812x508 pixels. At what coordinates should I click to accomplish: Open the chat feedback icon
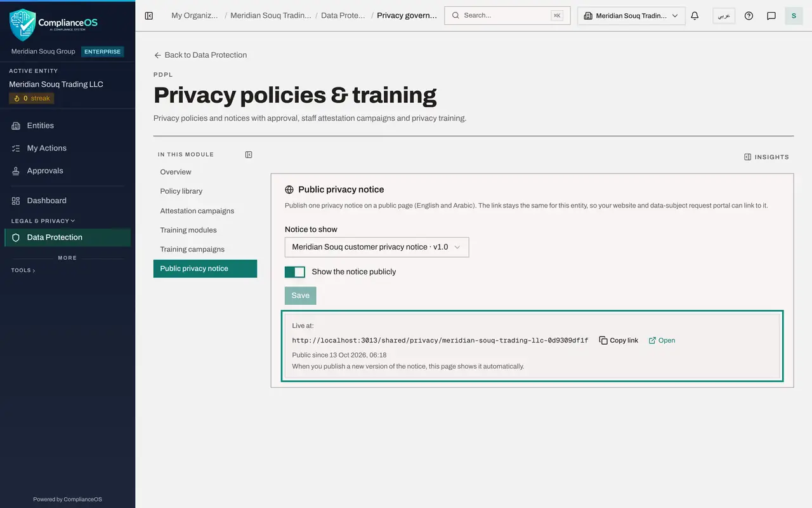[771, 16]
